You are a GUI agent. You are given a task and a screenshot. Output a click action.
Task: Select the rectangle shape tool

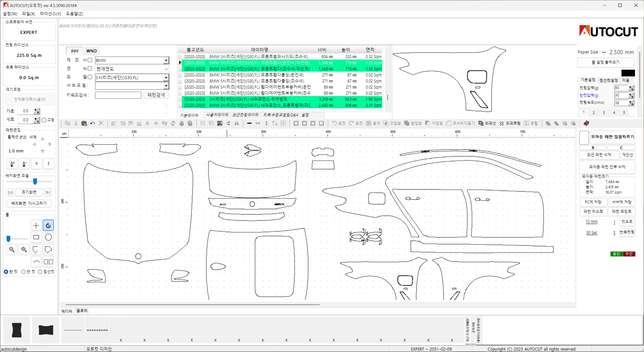click(36, 237)
